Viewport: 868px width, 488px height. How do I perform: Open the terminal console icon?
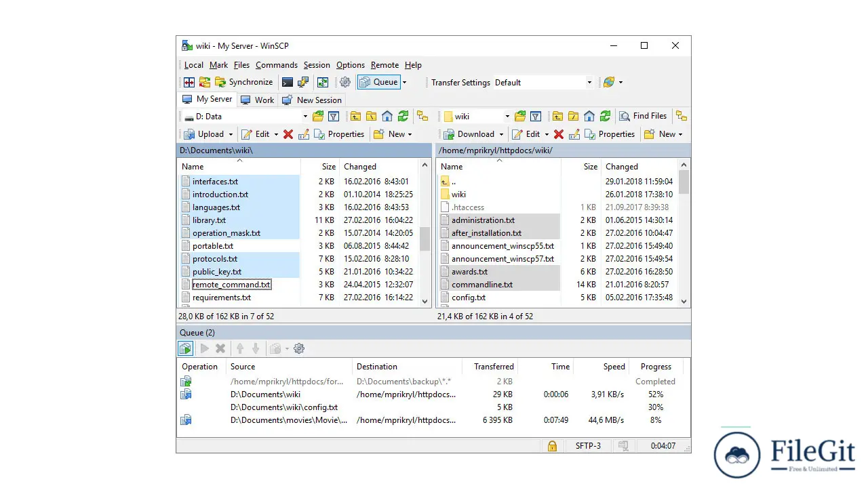[x=288, y=82]
